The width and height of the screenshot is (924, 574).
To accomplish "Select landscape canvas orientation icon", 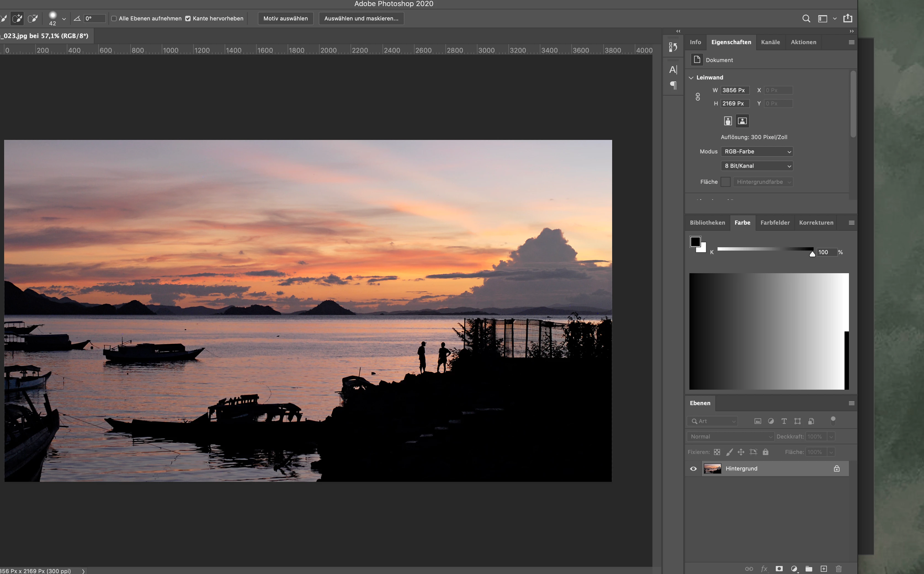I will click(x=742, y=121).
